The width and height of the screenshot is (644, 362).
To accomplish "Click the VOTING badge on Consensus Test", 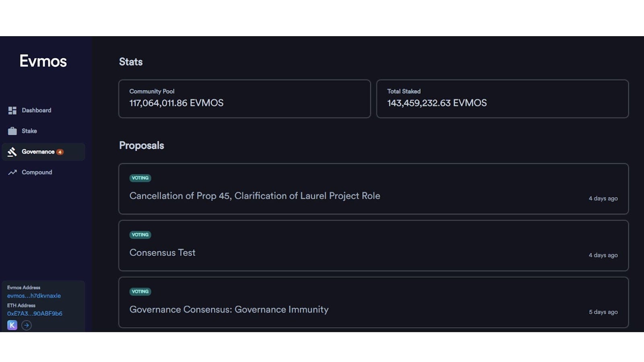I will pyautogui.click(x=140, y=234).
